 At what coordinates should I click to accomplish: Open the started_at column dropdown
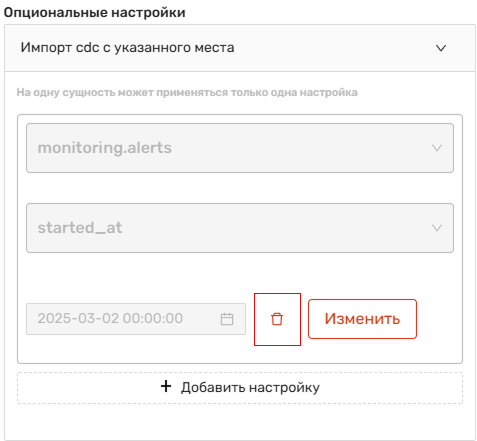(240, 228)
